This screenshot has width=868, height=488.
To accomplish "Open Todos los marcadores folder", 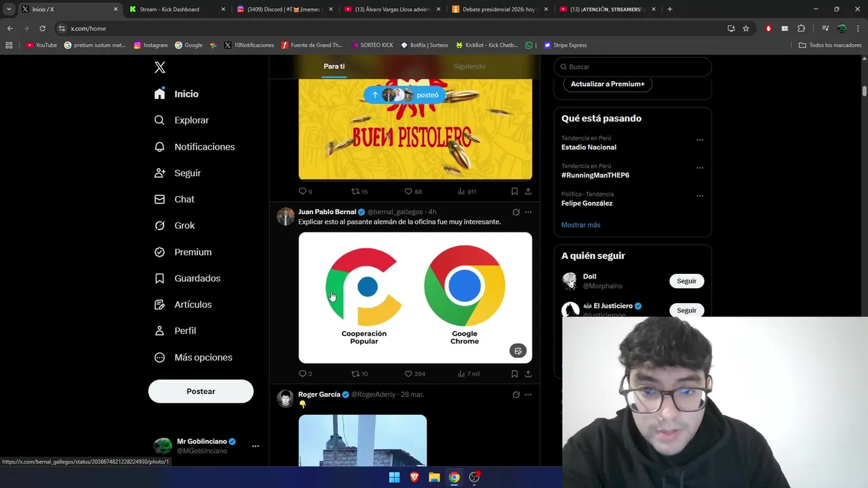I will pos(830,45).
